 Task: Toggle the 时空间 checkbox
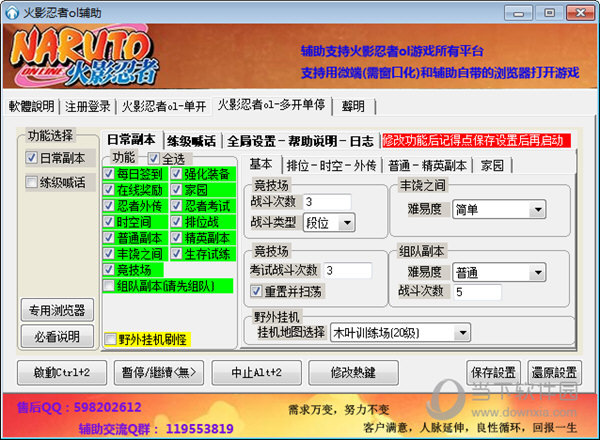(x=109, y=222)
